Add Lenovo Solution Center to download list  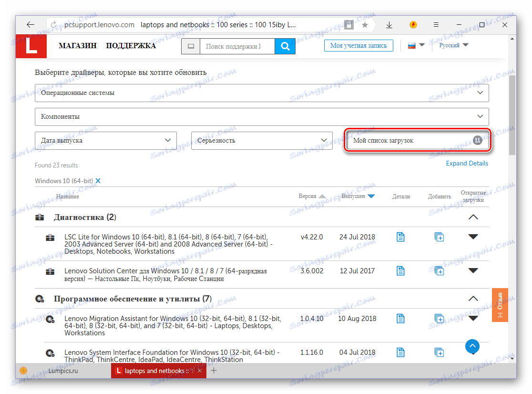coord(439,271)
